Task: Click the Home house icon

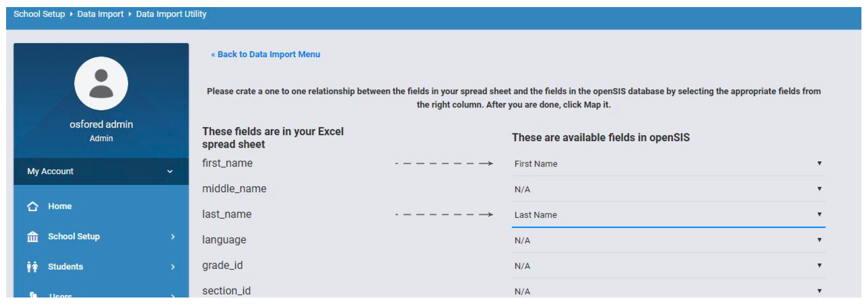Action: [33, 206]
